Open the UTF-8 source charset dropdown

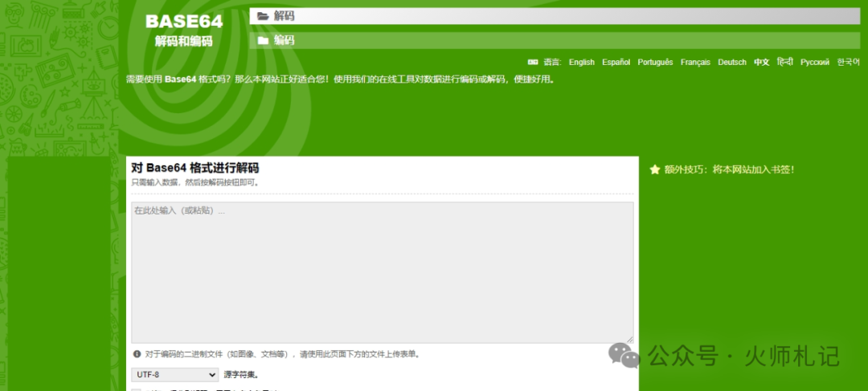175,375
